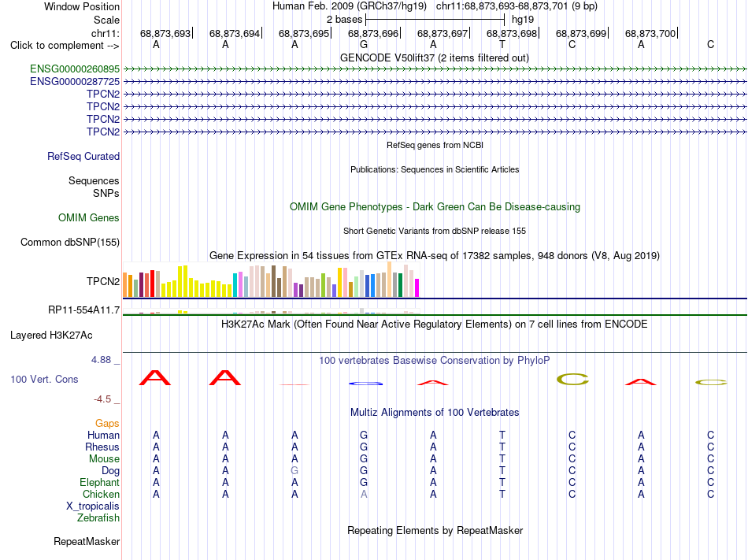Screen dimensions: 748x560
Task: Click the hg19 label beside the scale bar
Action: point(522,20)
